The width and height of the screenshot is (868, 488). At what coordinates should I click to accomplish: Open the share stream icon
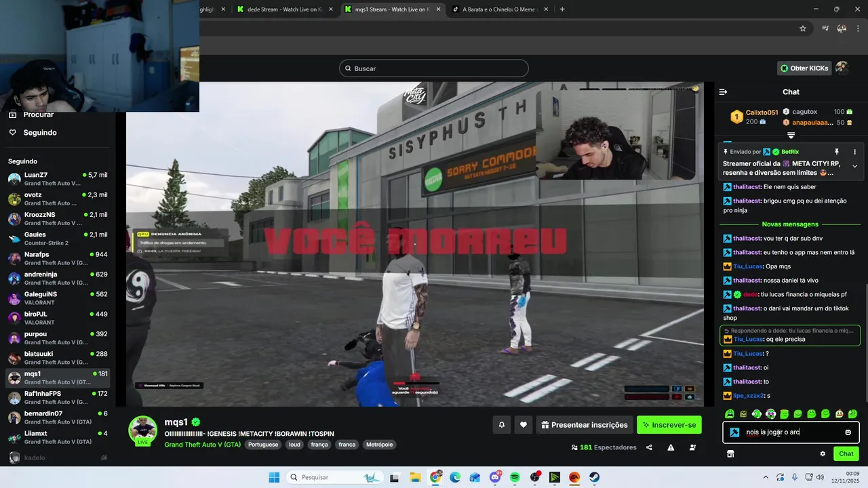tap(649, 447)
